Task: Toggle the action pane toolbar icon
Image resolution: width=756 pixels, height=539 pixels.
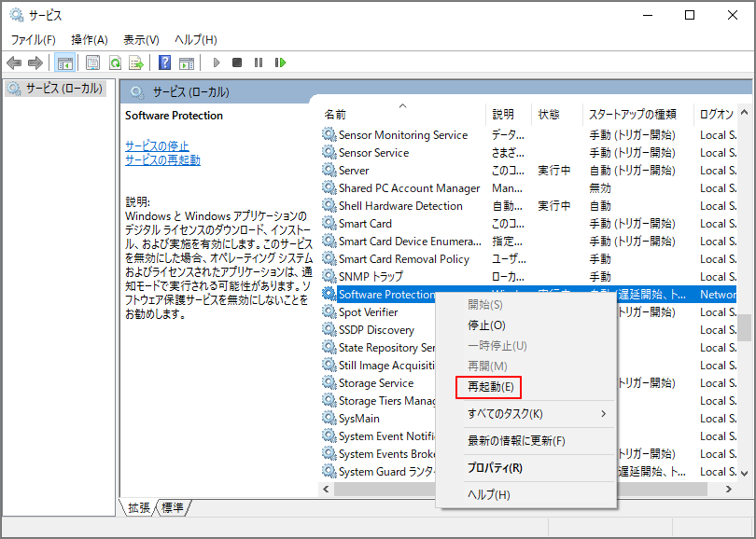Action: point(187,62)
